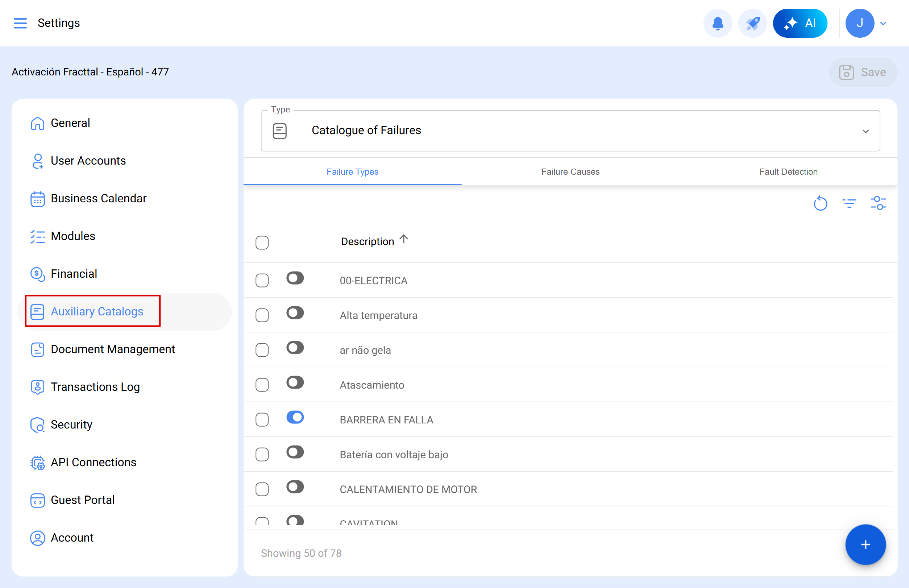Image resolution: width=909 pixels, height=588 pixels.
Task: Click the Financial settings icon
Action: click(x=37, y=274)
